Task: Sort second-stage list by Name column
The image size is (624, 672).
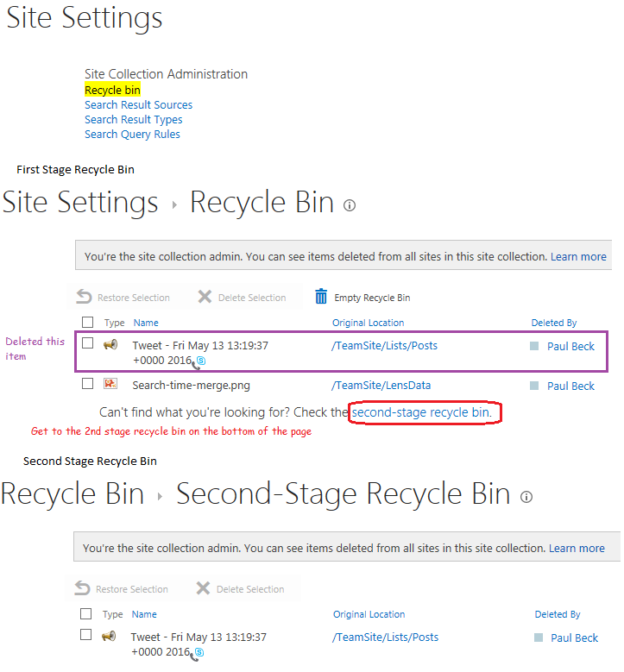Action: click(x=144, y=614)
